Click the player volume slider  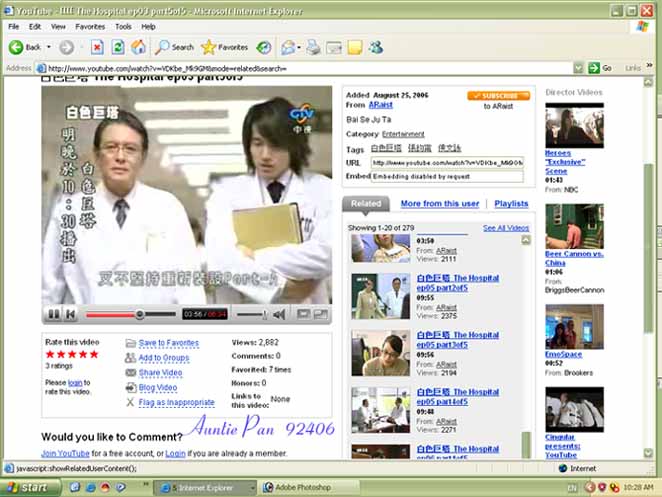[x=252, y=314]
